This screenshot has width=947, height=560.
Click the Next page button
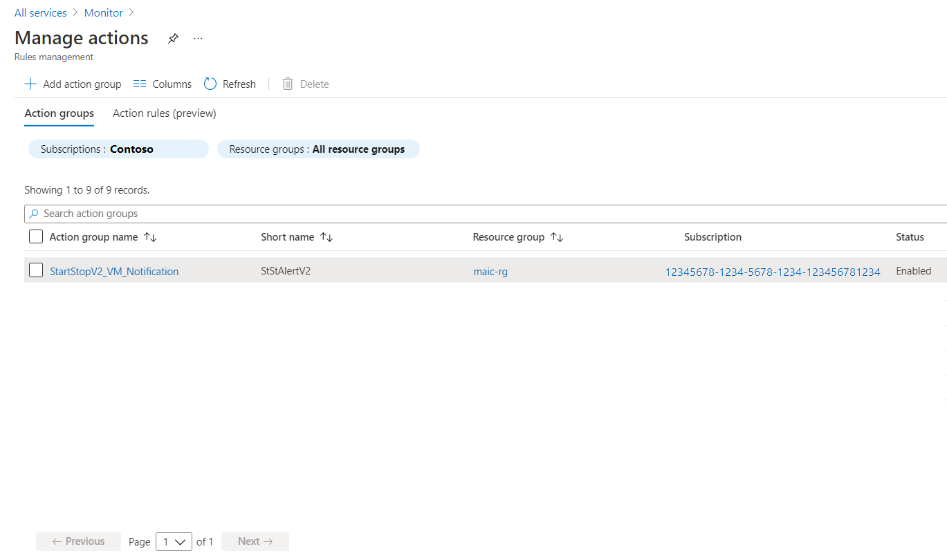255,541
